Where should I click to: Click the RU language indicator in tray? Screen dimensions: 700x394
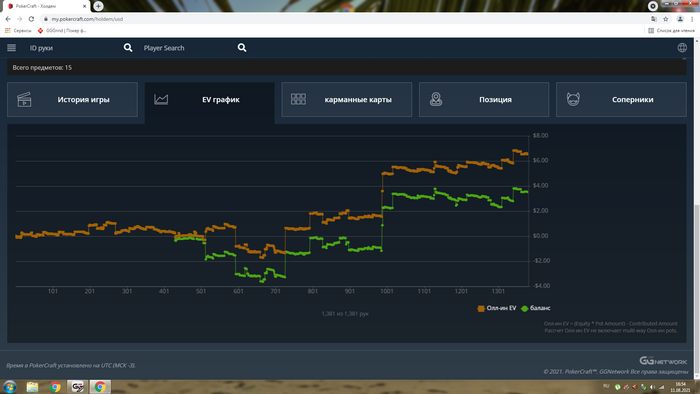click(606, 386)
